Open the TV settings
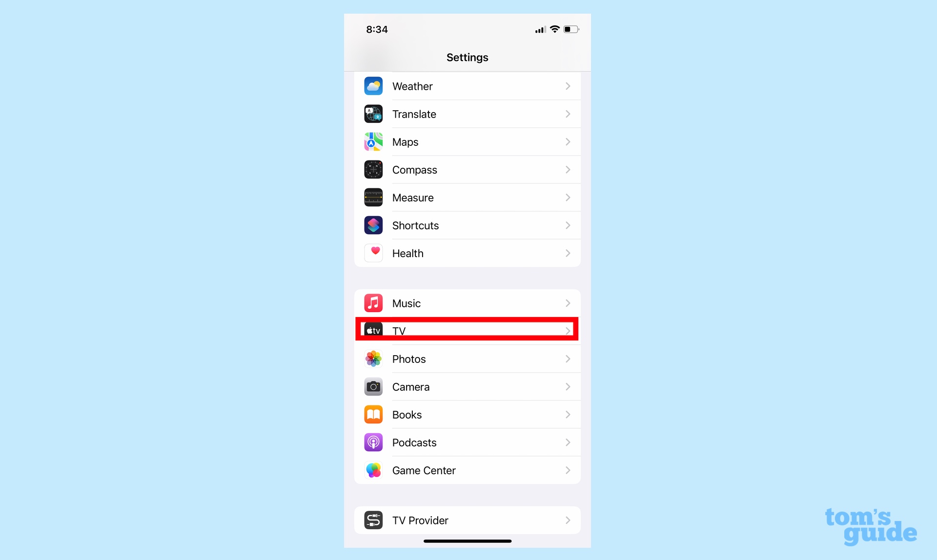937x560 pixels. tap(467, 331)
